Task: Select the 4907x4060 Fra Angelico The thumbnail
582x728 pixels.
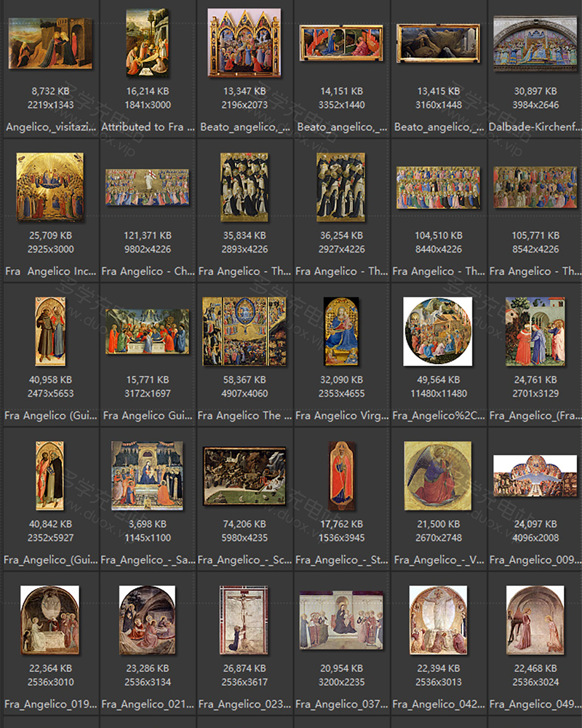Action: click(x=244, y=331)
